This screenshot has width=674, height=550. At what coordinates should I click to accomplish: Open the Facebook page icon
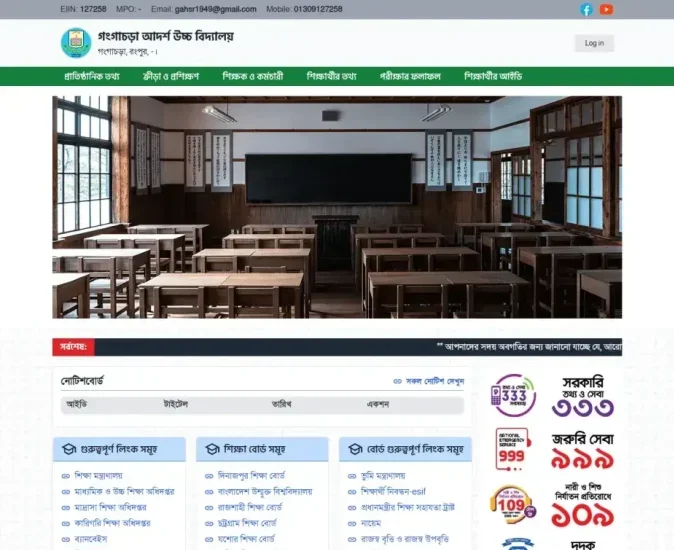[586, 9]
